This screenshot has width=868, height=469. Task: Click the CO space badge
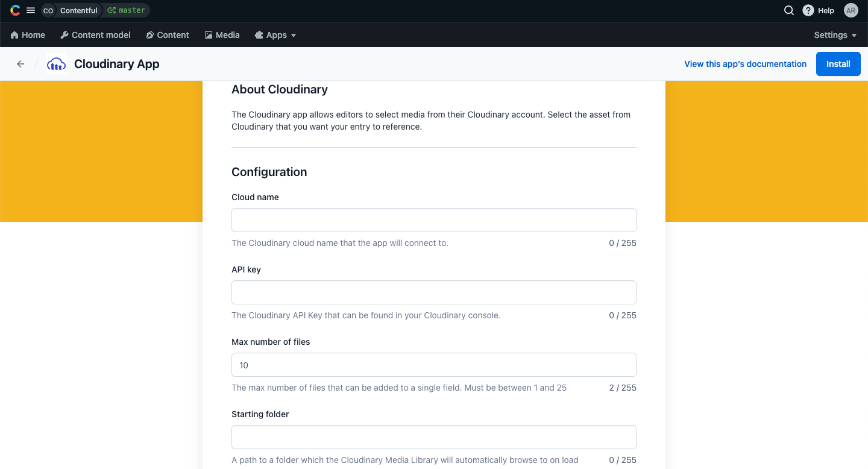tap(48, 10)
